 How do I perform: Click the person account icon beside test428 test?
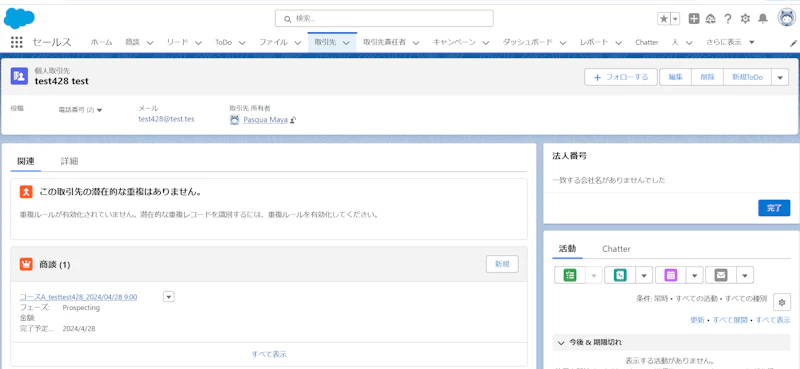(19, 76)
